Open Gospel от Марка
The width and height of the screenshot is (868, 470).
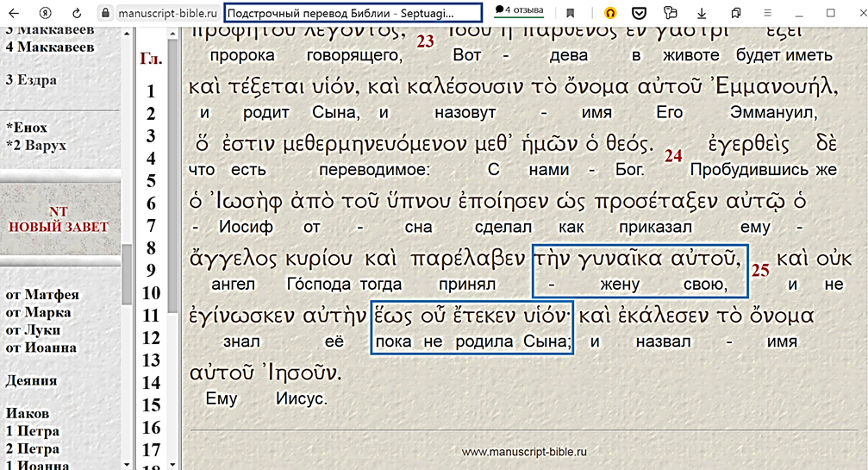pyautogui.click(x=38, y=312)
